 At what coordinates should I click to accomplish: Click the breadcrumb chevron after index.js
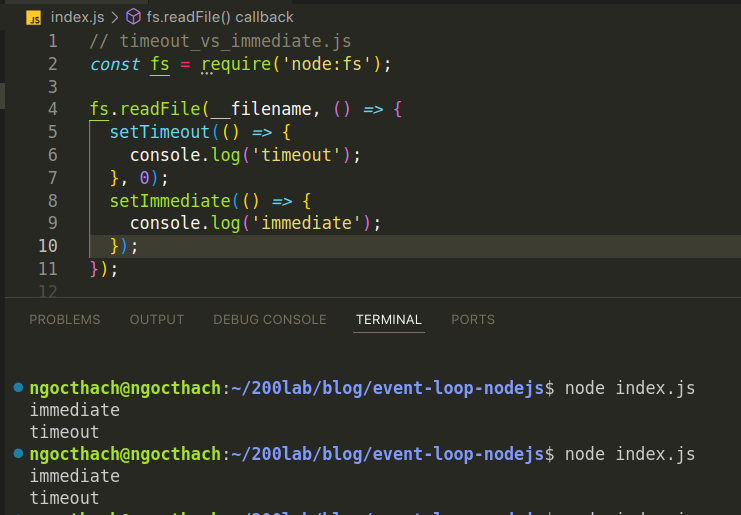coord(112,17)
